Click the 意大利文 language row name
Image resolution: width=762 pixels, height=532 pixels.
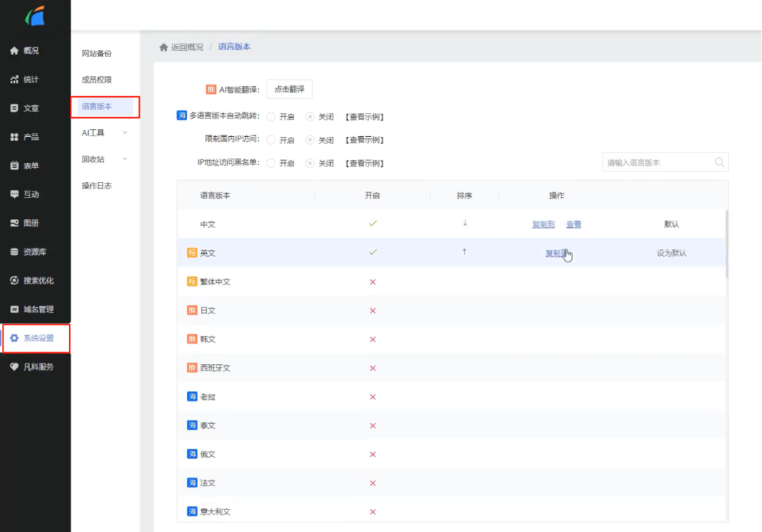[215, 512]
